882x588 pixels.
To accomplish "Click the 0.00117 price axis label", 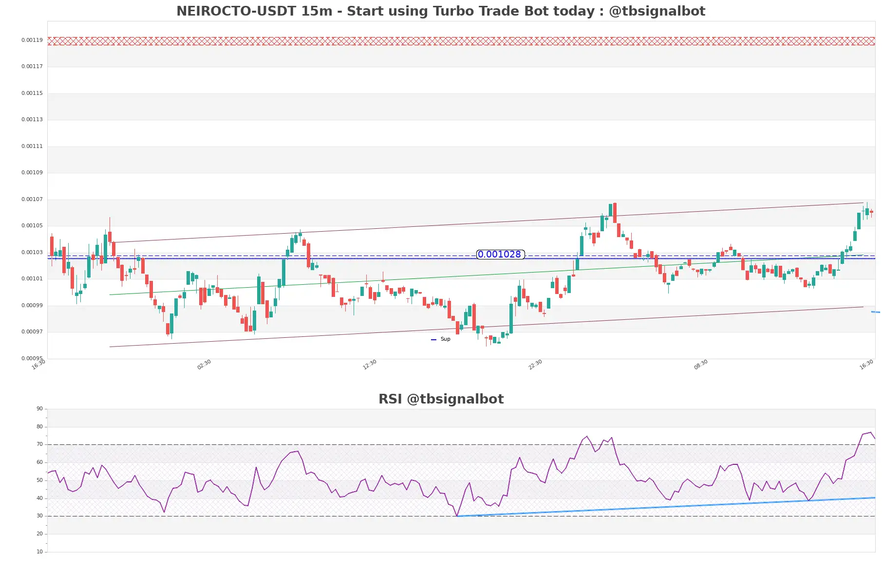I will (x=32, y=67).
